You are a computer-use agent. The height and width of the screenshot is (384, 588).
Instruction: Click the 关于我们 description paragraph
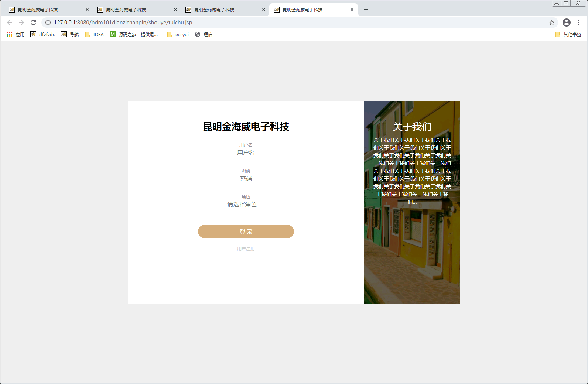412,171
